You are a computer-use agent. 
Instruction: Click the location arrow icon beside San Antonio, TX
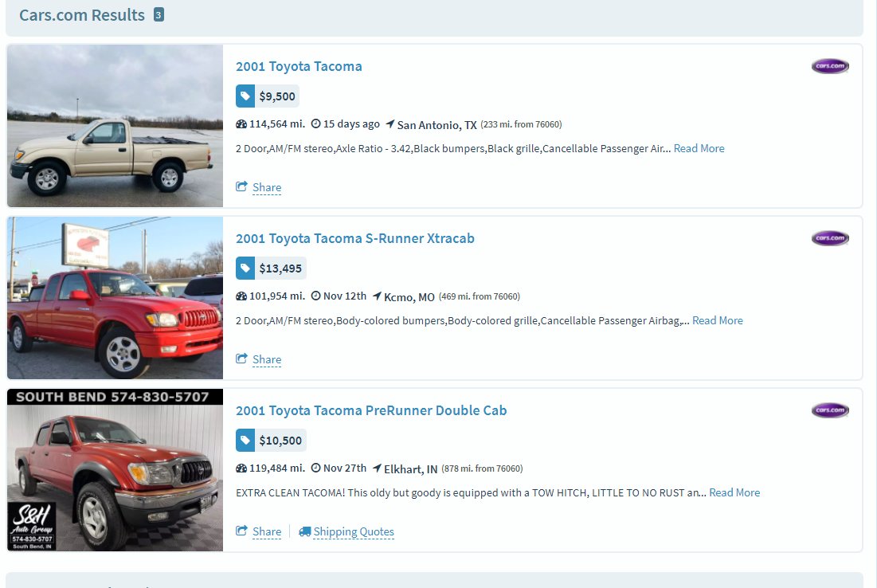pyautogui.click(x=390, y=123)
